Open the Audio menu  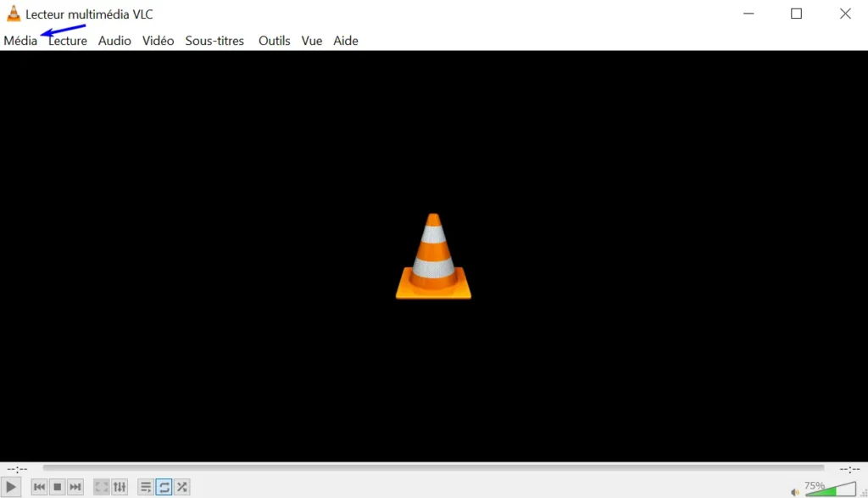tap(114, 40)
